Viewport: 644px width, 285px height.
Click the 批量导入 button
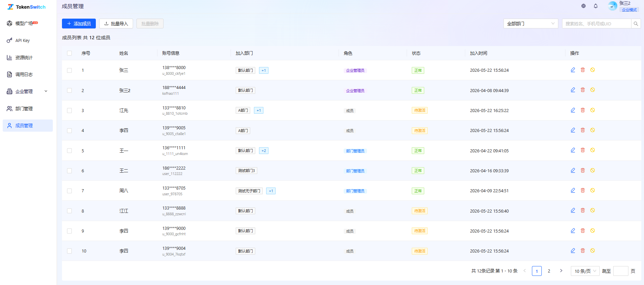tap(116, 24)
